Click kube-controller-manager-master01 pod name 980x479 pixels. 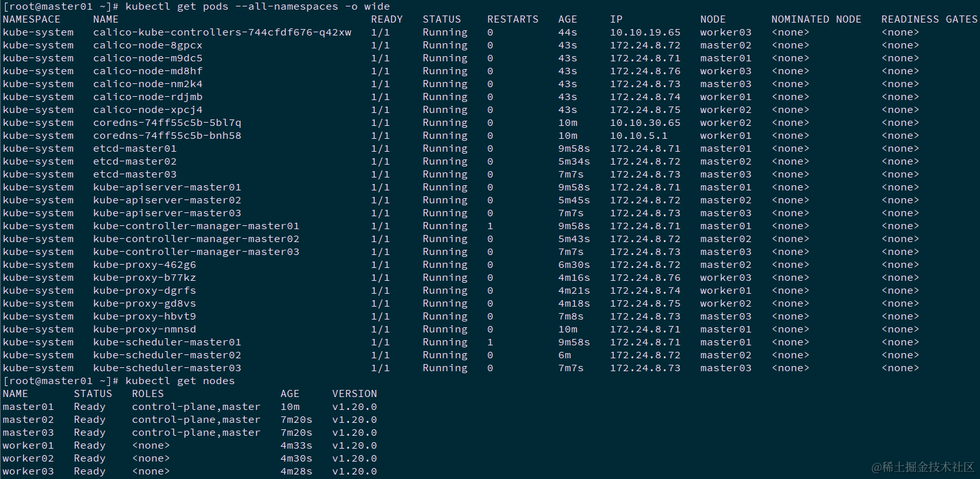click(x=196, y=226)
